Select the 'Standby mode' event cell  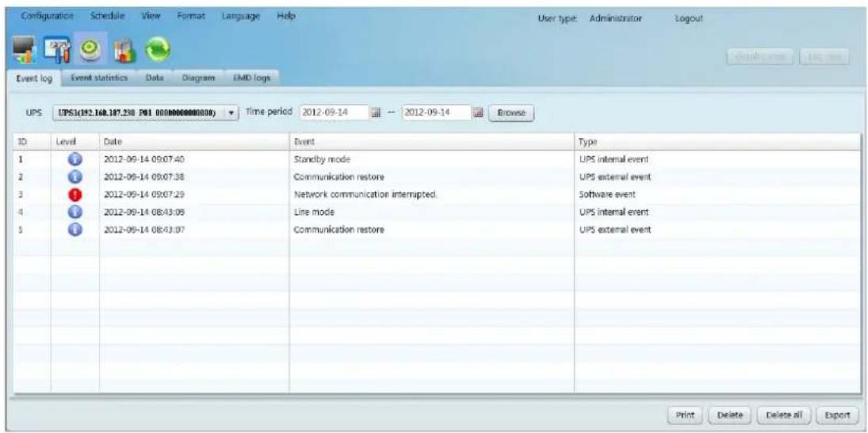coord(431,159)
